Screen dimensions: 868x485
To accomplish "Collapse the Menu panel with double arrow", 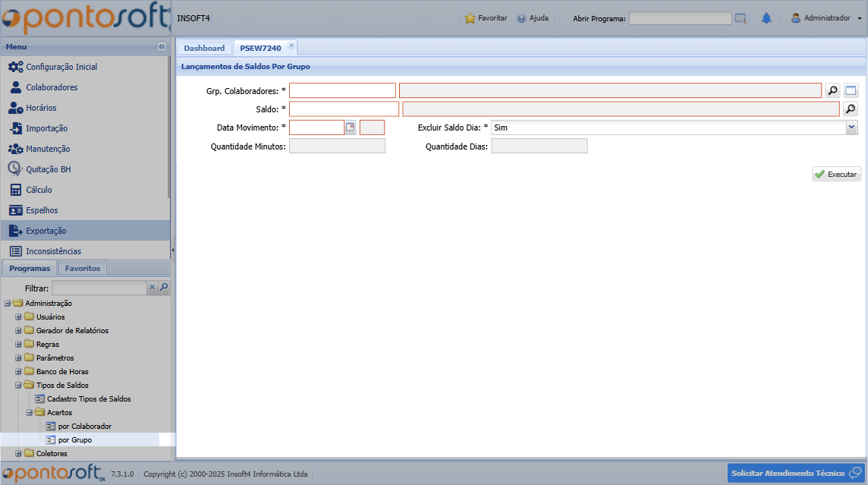I will click(162, 47).
